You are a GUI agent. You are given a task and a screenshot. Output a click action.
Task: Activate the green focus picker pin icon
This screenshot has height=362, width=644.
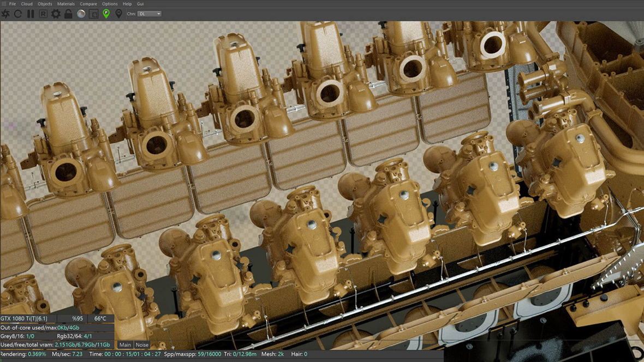coord(106,14)
